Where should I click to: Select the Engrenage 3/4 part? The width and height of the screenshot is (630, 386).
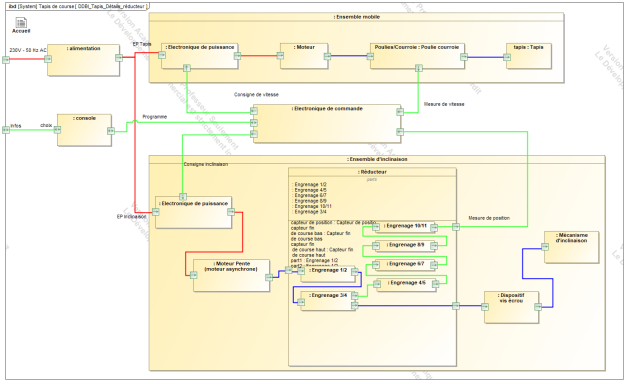(x=328, y=300)
